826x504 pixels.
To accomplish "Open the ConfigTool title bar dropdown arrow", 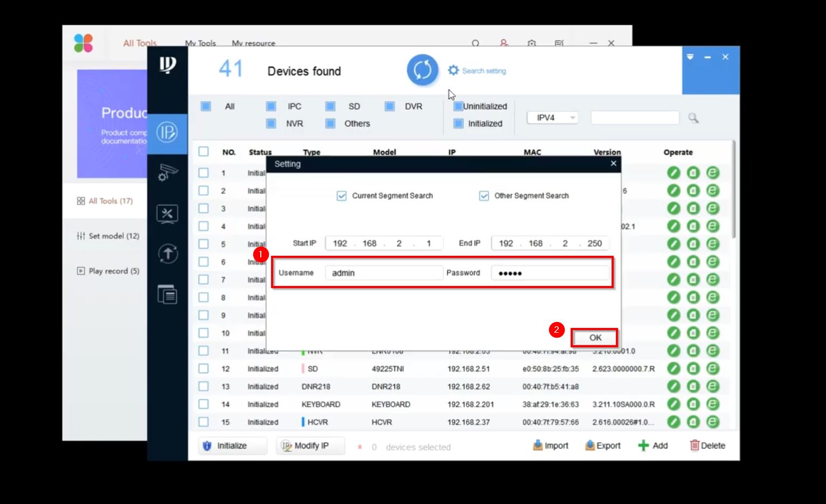I will 690,57.
